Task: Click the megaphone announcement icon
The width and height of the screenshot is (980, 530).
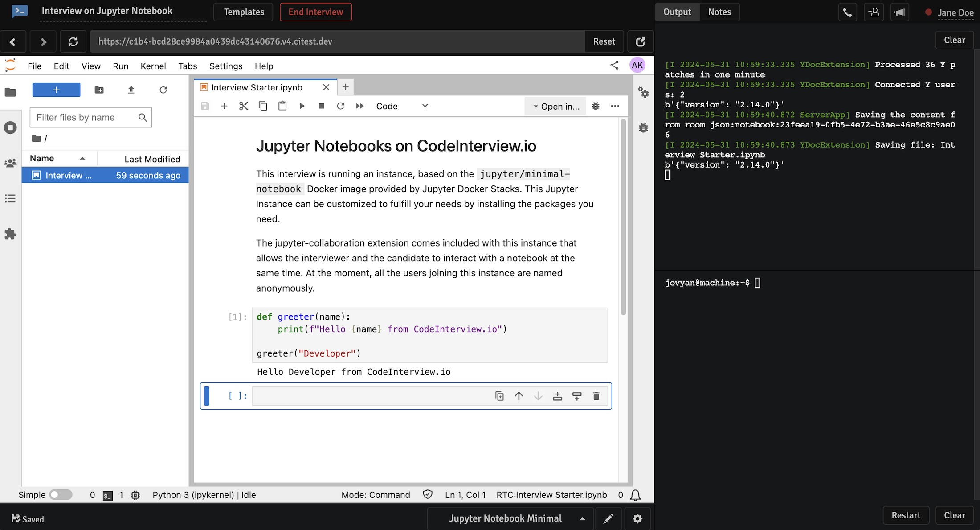Action: [x=900, y=12]
